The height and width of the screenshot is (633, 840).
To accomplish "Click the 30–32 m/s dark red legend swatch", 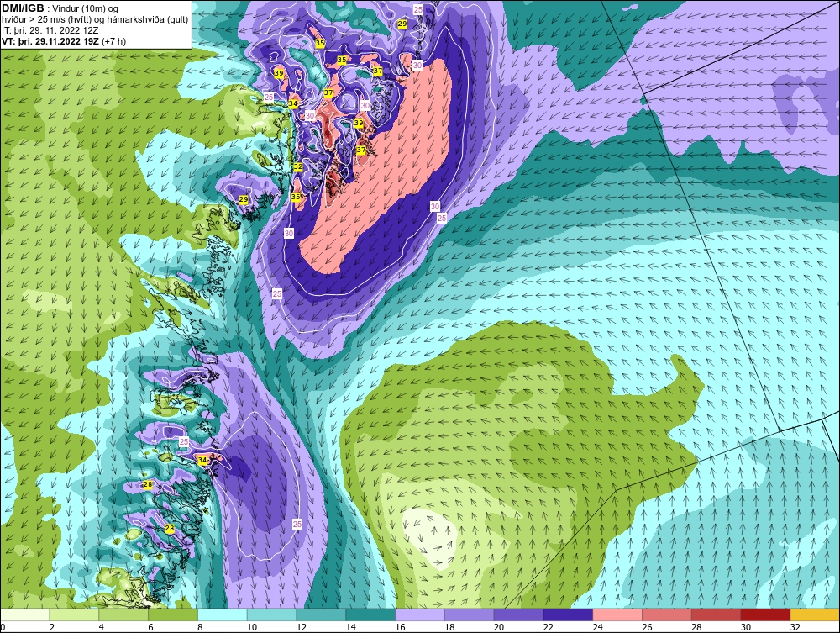I will pyautogui.click(x=765, y=615).
